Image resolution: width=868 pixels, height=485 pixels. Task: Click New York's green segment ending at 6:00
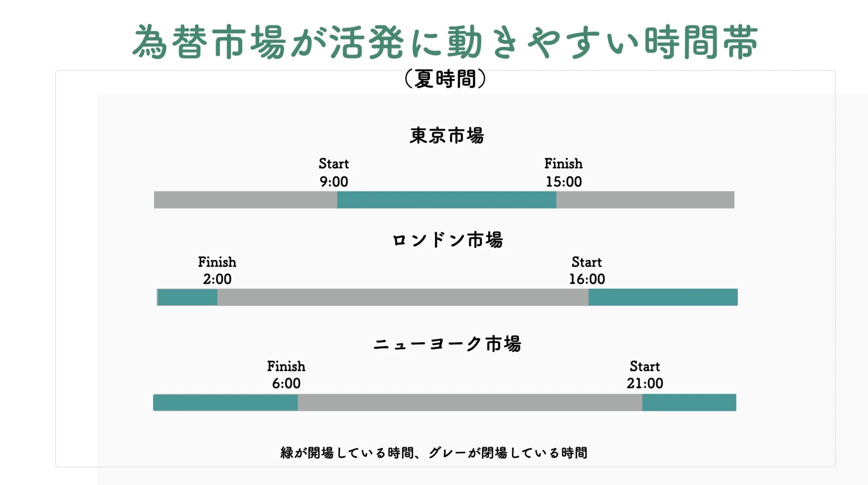226,402
